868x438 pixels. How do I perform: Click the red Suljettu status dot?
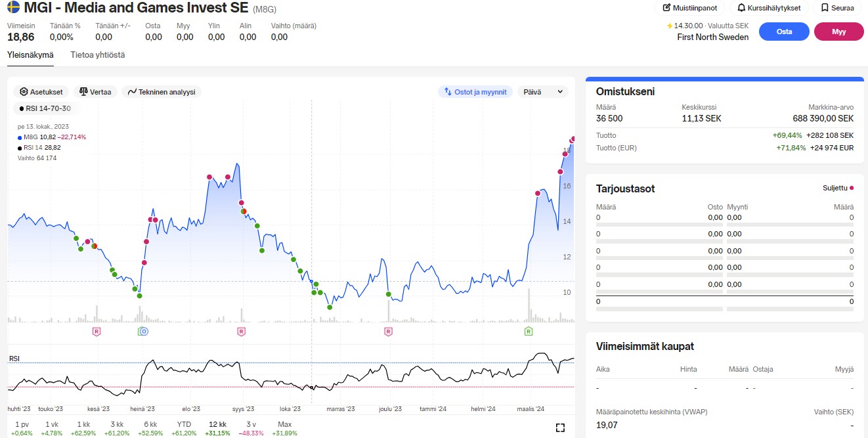[852, 188]
